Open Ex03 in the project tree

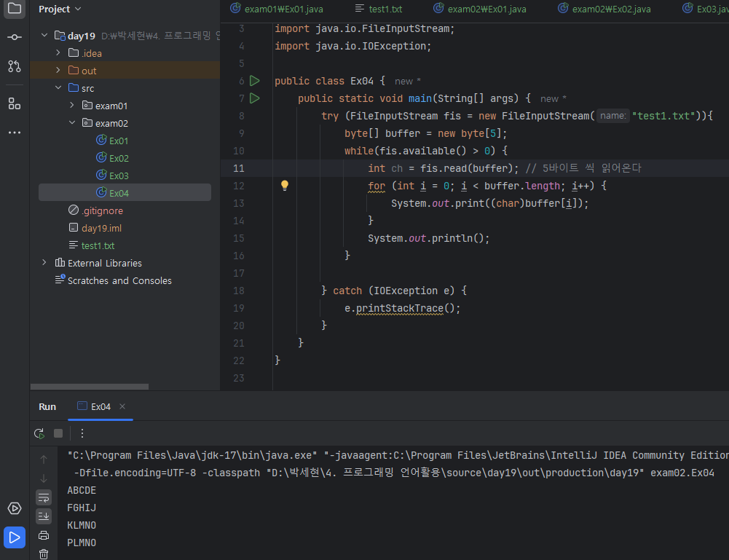(119, 176)
